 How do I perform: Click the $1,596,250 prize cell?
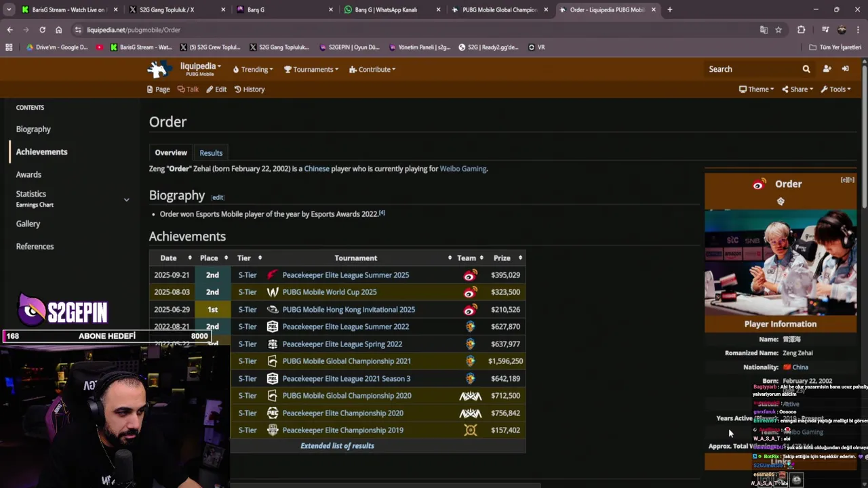point(505,361)
